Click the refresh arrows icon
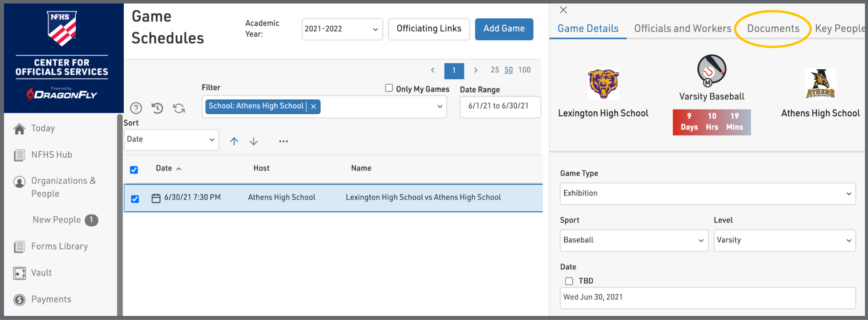 coord(179,108)
